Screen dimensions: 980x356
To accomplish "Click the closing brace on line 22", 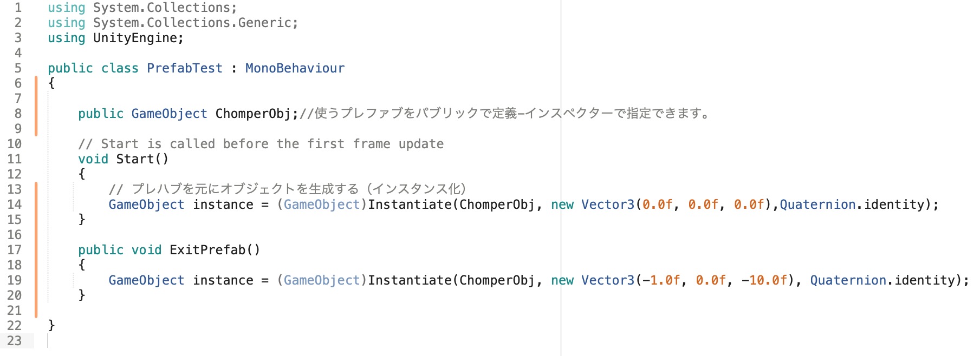I will pyautogui.click(x=51, y=325).
